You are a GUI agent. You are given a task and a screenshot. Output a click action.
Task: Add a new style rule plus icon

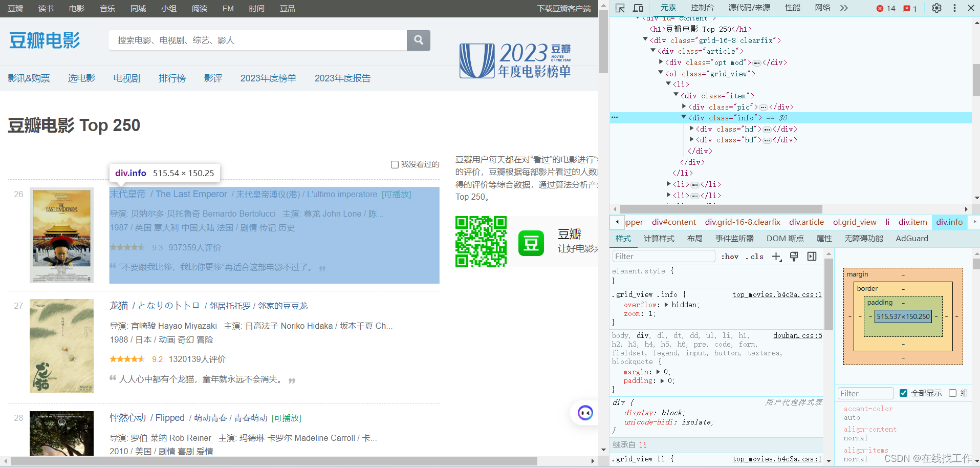pos(777,257)
